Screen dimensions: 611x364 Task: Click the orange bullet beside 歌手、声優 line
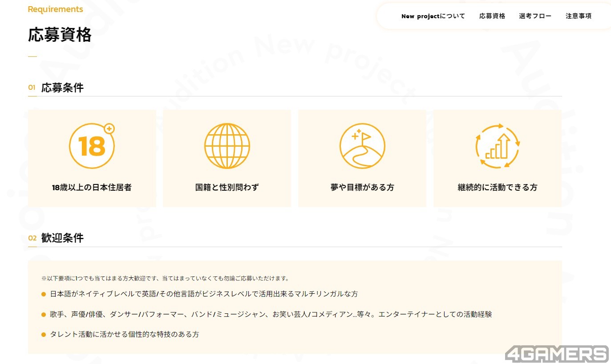click(44, 315)
